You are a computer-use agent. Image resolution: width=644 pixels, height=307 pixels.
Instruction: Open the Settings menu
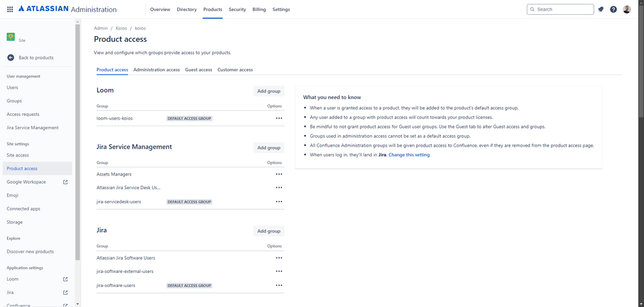281,10
